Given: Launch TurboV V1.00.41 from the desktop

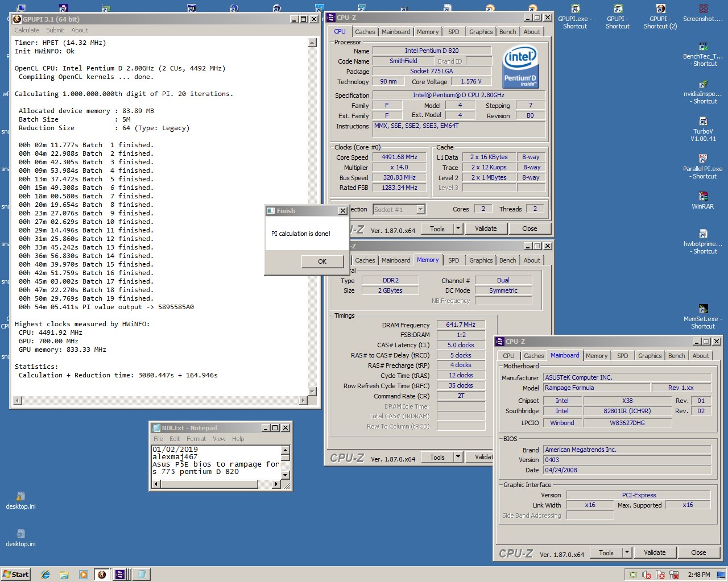Looking at the screenshot, I should coord(703,129).
